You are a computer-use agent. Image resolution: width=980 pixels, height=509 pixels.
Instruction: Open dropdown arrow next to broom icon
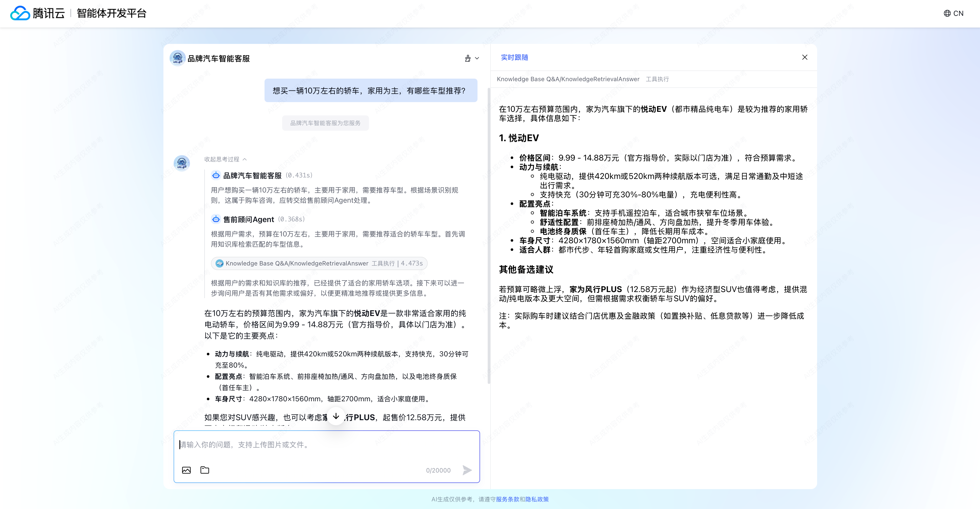[477, 58]
